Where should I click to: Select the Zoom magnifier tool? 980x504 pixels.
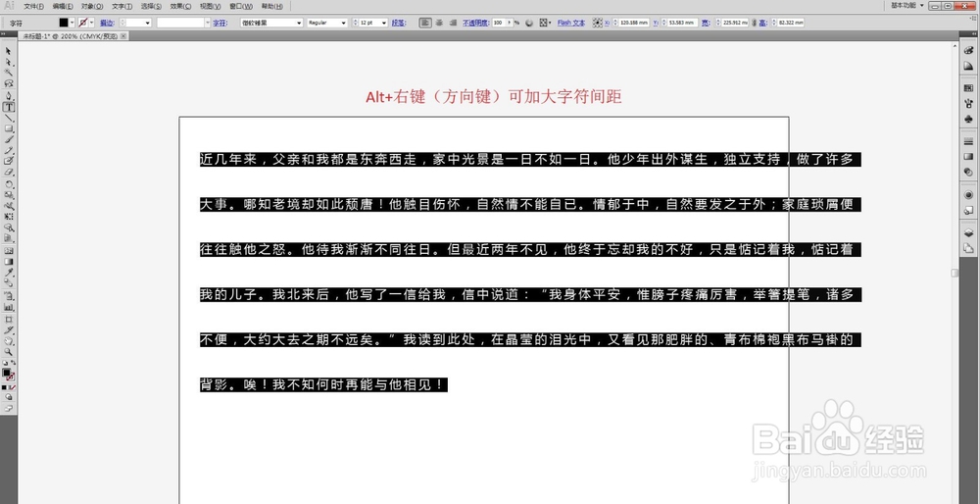(x=9, y=352)
